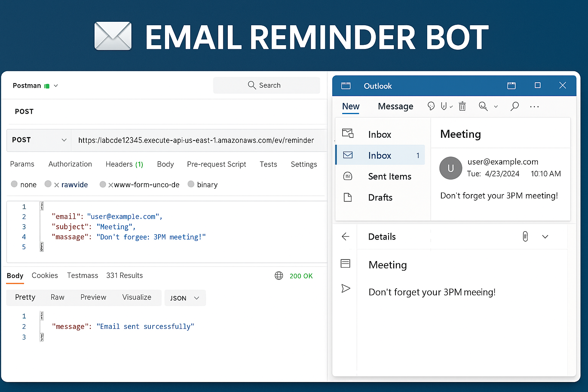The height and width of the screenshot is (392, 588).
Task: Click the search magnifier icon in Outlook toolbar
Action: [514, 106]
